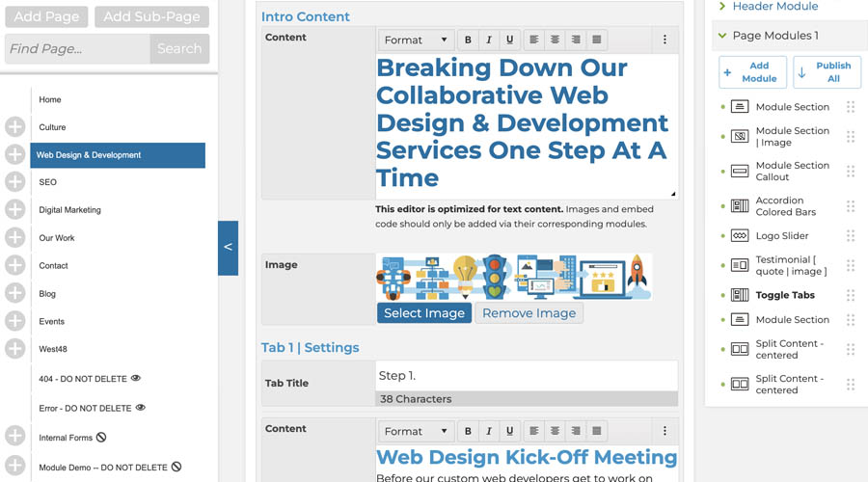
Task: Grab drag handle of Toggle Tabs module
Action: coord(851,295)
